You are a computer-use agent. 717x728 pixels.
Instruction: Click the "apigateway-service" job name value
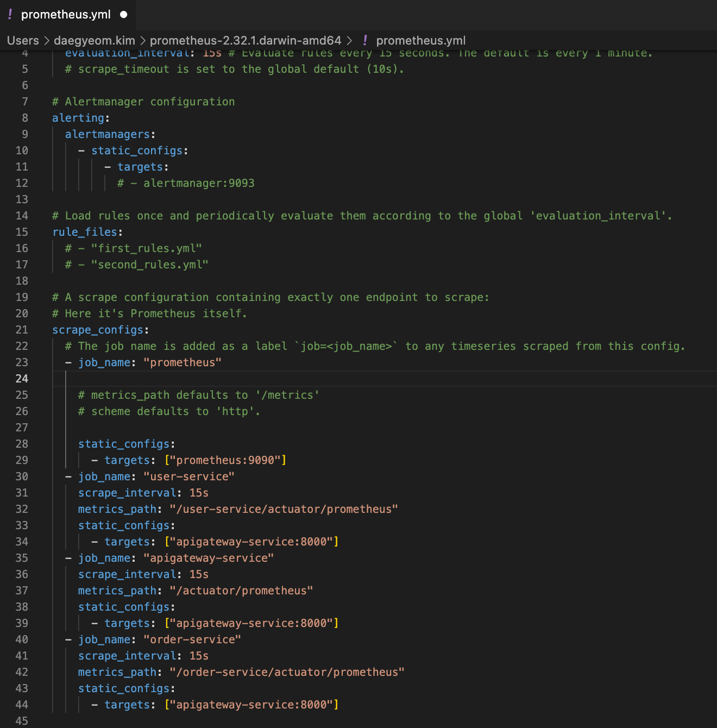click(209, 558)
